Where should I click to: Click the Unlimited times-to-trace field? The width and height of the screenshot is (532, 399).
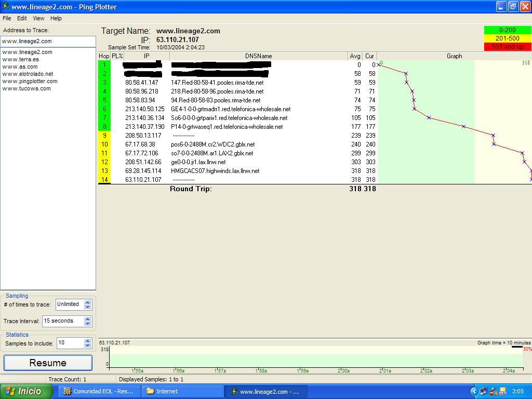pos(70,304)
